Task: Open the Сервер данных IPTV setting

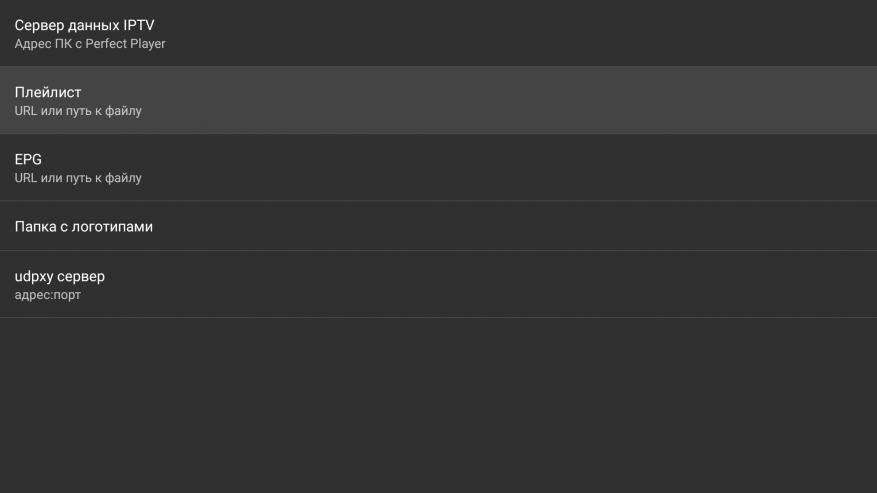Action: 438,33
